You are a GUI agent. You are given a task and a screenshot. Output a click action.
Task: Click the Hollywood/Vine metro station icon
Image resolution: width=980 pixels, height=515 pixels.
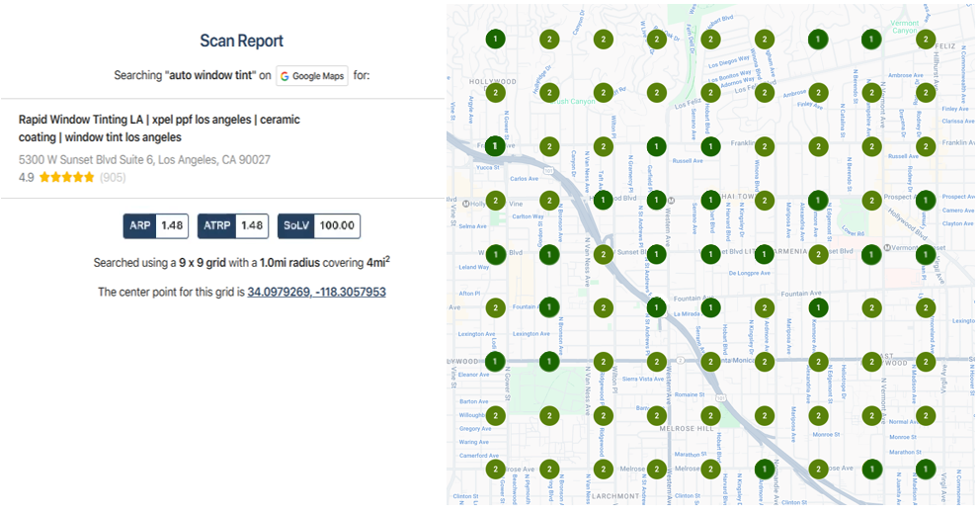point(464,203)
